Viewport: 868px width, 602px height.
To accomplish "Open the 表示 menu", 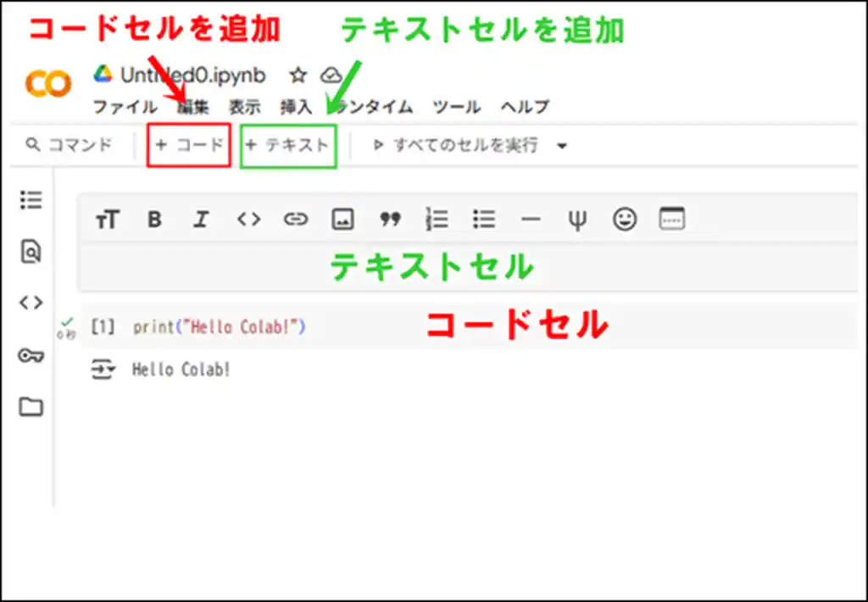I will 245,106.
